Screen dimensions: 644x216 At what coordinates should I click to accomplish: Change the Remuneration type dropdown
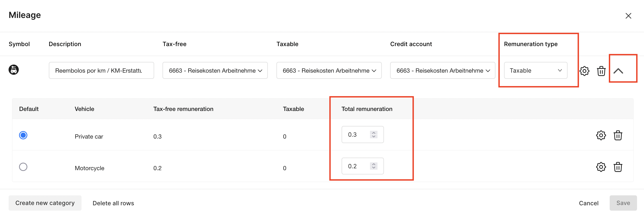[535, 70]
